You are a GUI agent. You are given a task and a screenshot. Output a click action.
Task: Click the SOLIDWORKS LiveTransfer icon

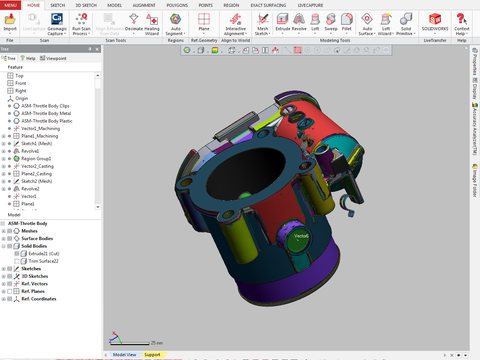[x=435, y=23]
